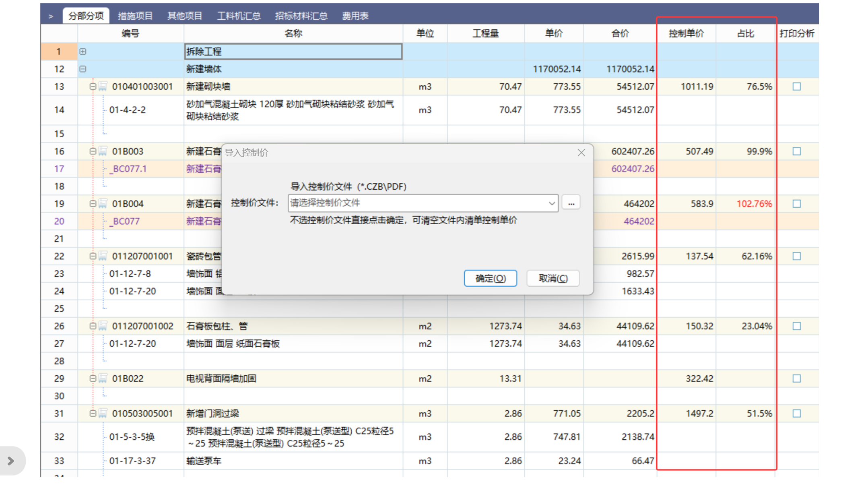The image size is (868, 486).
Task: Select code cell 01-5-3-5换
Action: (x=131, y=437)
